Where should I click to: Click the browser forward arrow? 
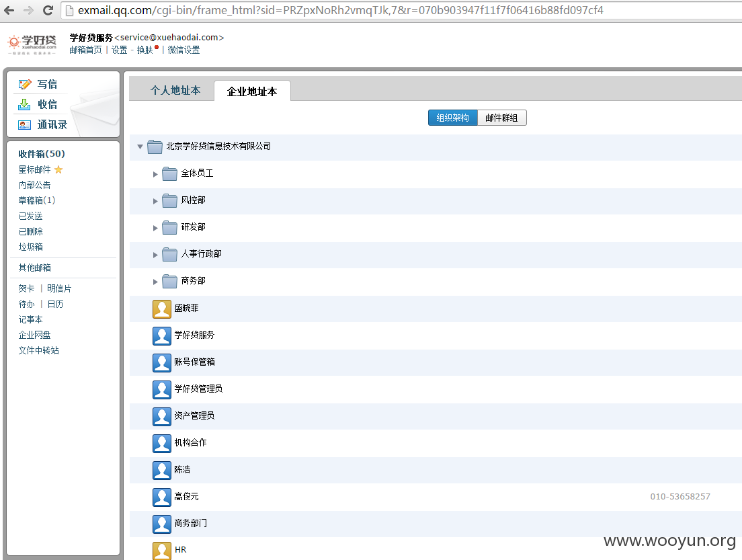coord(28,10)
